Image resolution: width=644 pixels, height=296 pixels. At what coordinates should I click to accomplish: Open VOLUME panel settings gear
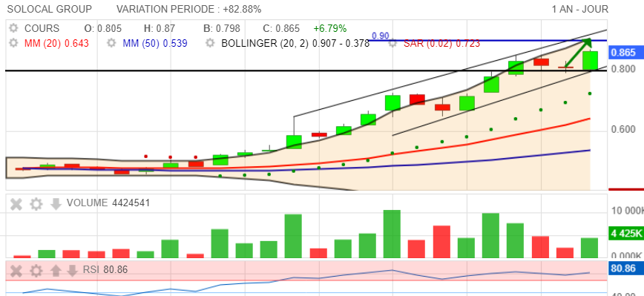coord(36,204)
